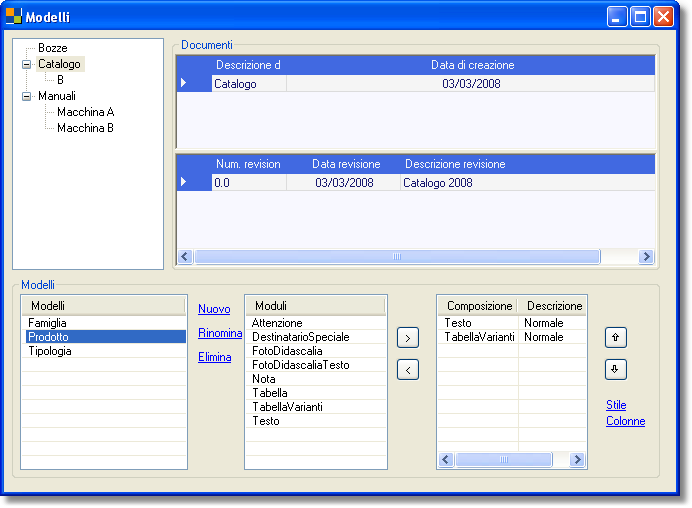This screenshot has height=508, width=692.
Task: Click the Elimina link
Action: point(214,357)
